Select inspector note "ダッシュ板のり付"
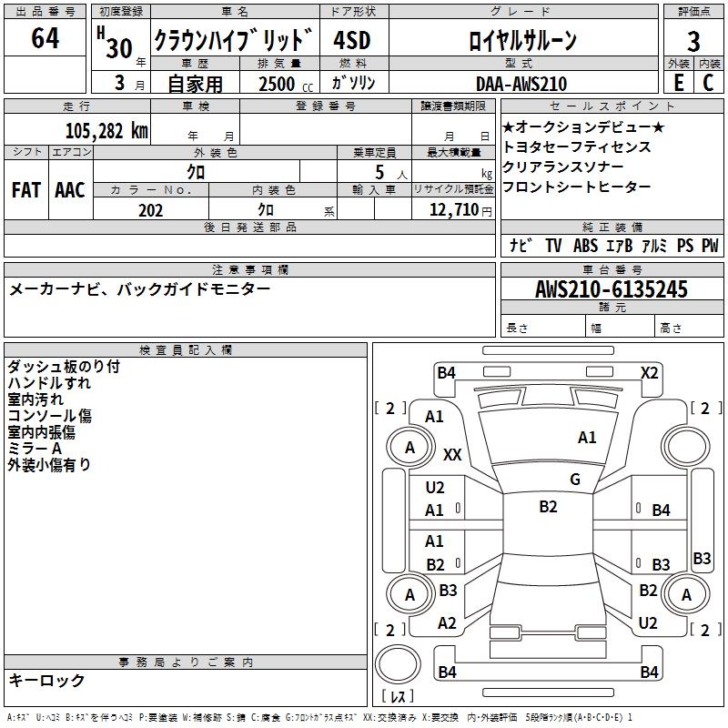Image resolution: width=728 pixels, height=728 pixels. pos(64,367)
